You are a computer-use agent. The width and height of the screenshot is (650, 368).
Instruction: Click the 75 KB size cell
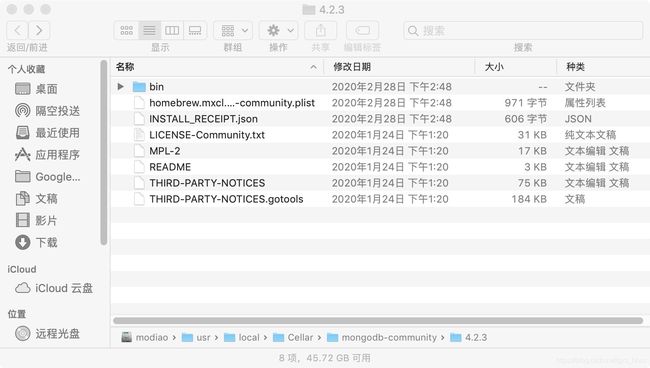(532, 183)
